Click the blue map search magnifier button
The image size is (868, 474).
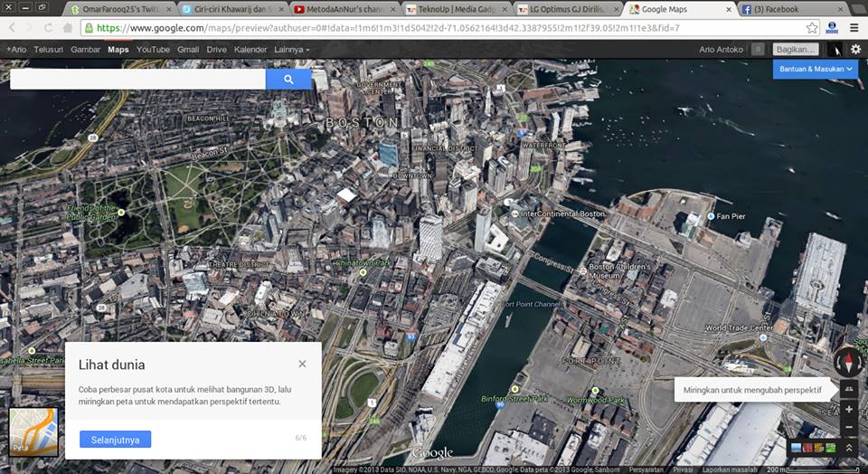click(288, 80)
